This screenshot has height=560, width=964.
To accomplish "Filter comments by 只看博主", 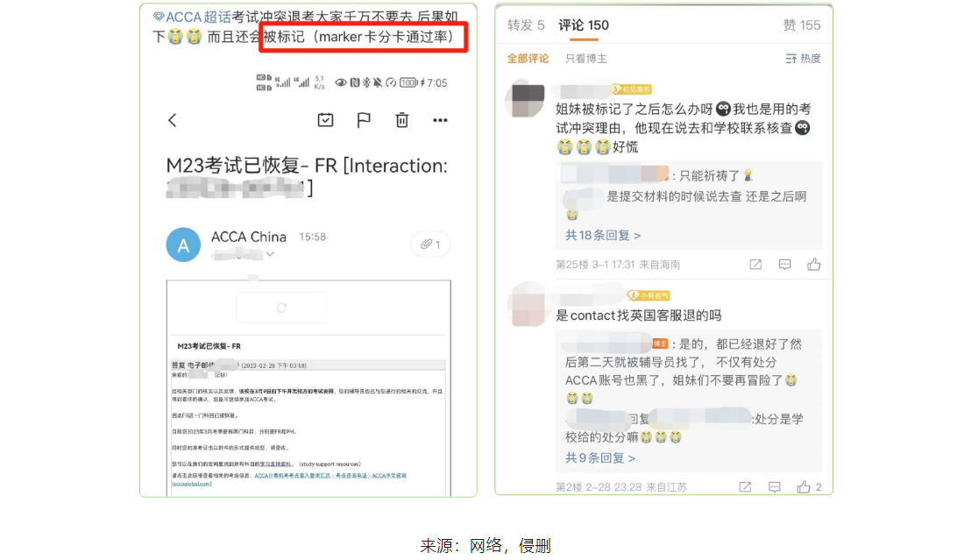I will pos(586,59).
